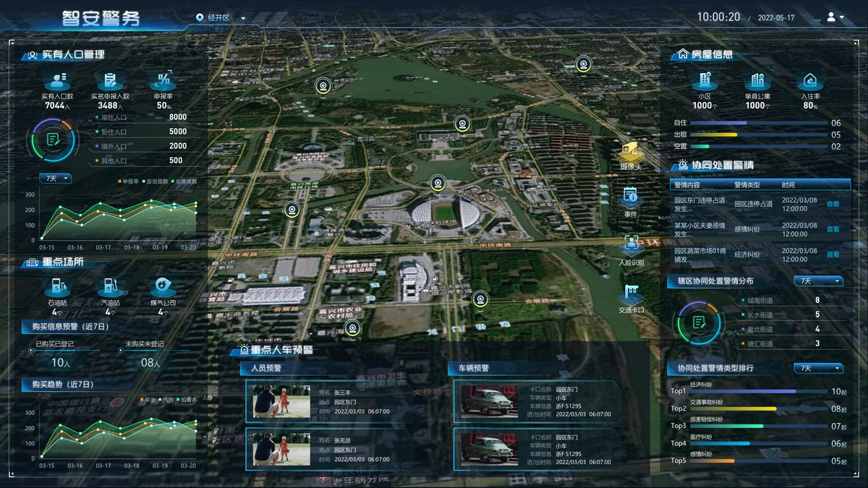Open 7天 dropdown for 协同处置警情类型排行
The image size is (868, 488).
click(818, 368)
